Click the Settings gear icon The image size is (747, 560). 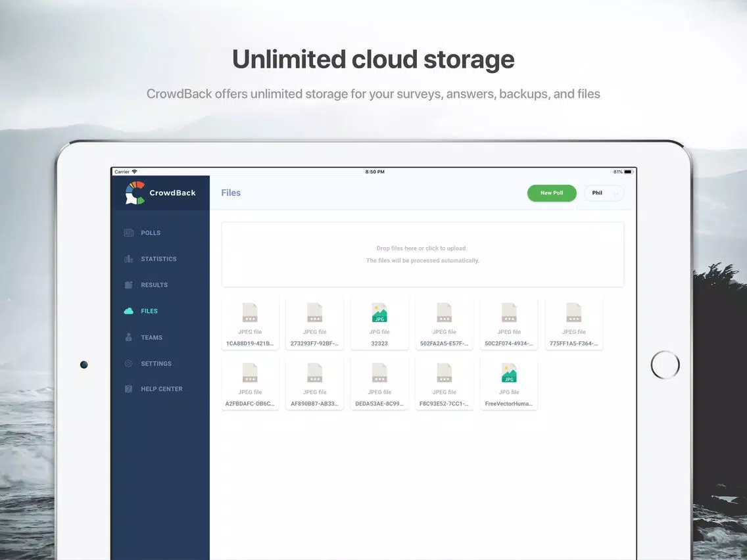click(129, 363)
